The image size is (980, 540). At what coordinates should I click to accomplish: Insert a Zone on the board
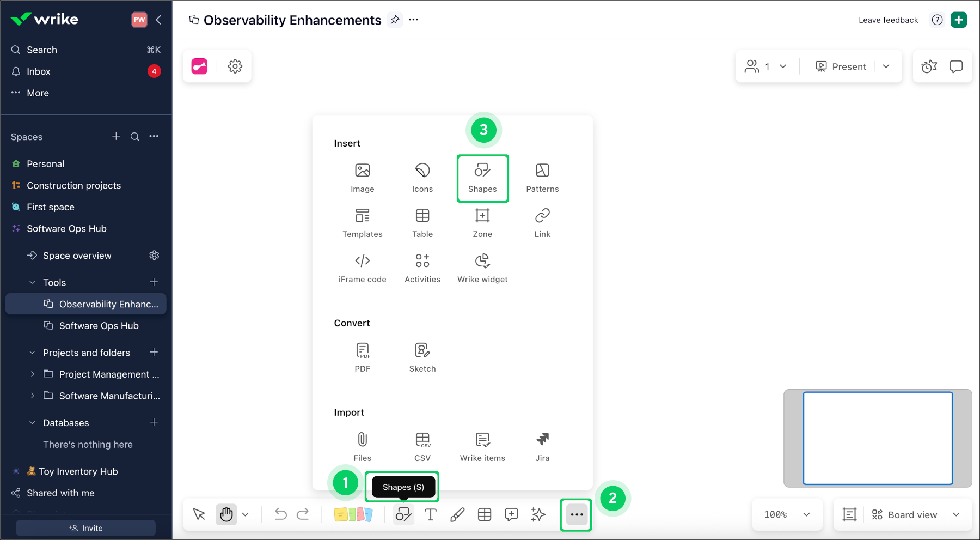point(482,223)
